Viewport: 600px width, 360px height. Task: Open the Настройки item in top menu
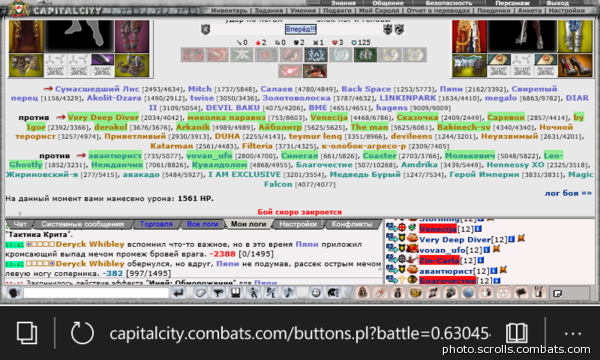coord(566,11)
